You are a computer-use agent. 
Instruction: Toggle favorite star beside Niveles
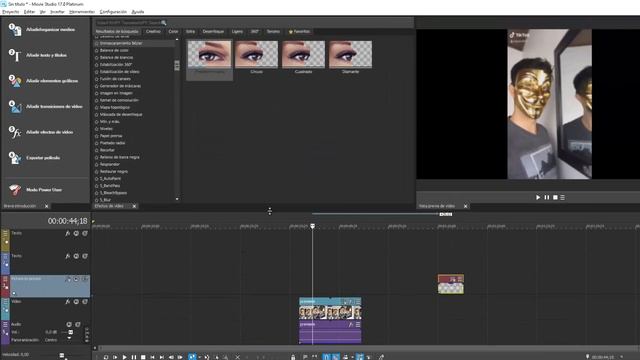(97, 129)
